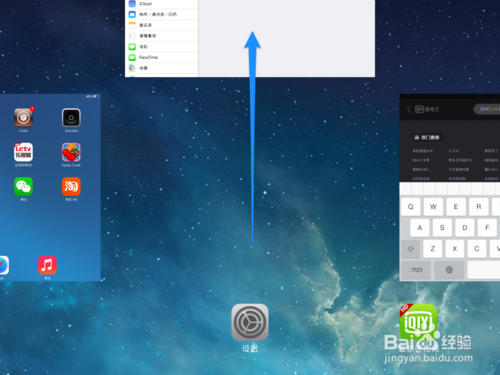
Task: Tap the E key on keyboard
Action: point(456,207)
